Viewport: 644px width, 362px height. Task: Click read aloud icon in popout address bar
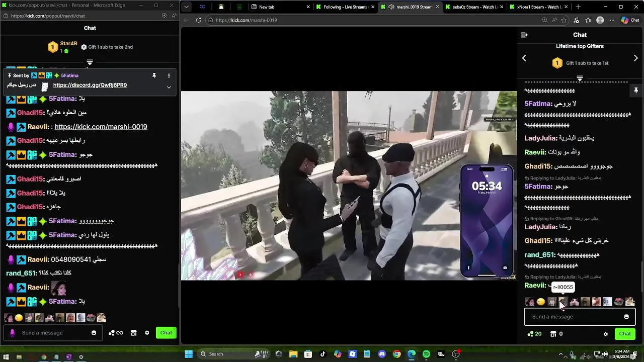[x=174, y=16]
